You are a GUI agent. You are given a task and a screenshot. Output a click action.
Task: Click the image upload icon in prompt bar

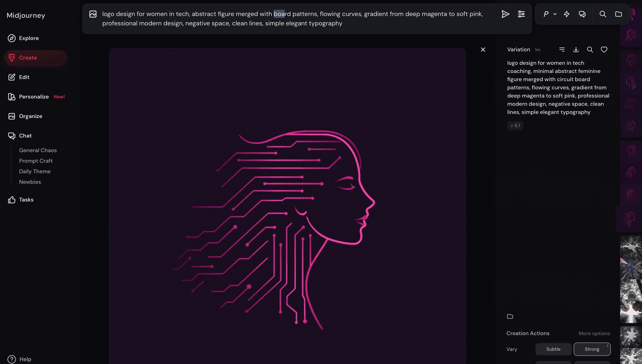[x=93, y=14]
